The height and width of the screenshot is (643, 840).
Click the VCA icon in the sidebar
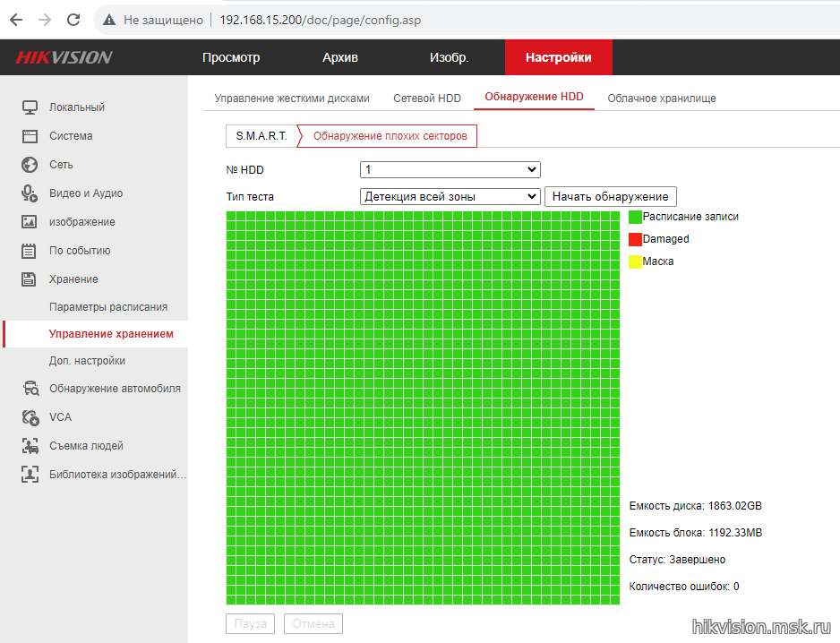(x=30, y=417)
